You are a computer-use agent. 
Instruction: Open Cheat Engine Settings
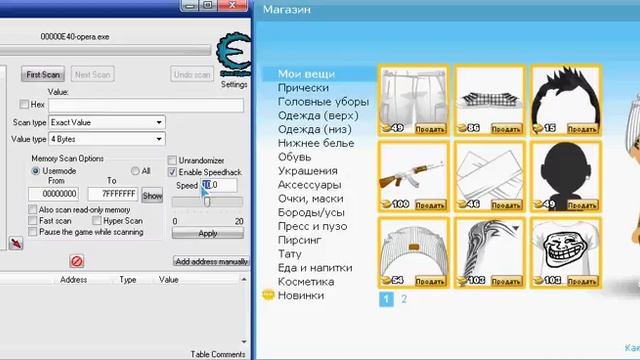coord(234,84)
